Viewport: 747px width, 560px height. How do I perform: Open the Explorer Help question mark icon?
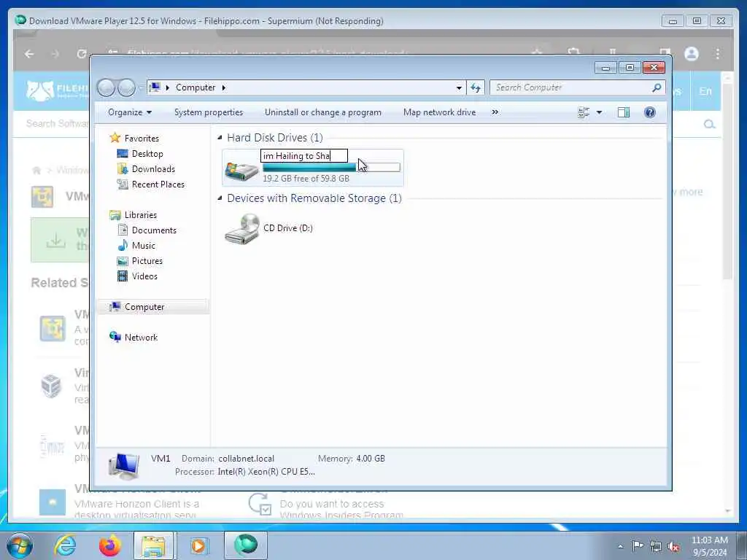tap(649, 112)
